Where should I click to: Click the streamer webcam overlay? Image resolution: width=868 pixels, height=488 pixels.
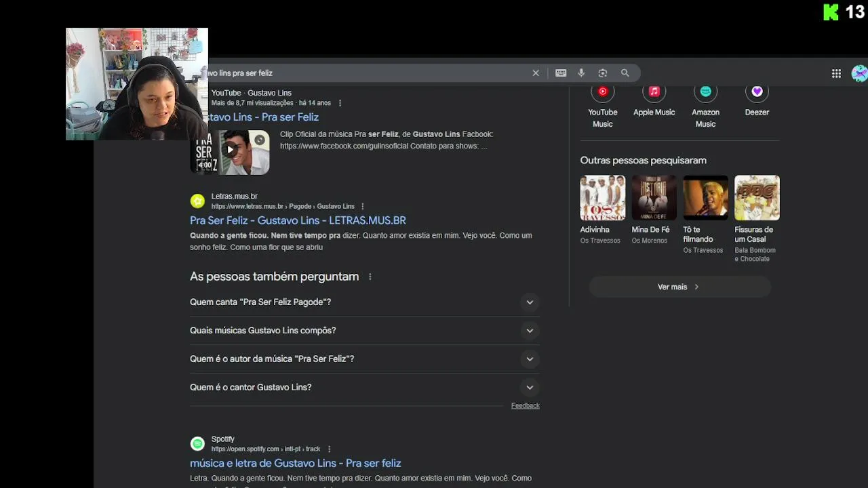coord(137,84)
